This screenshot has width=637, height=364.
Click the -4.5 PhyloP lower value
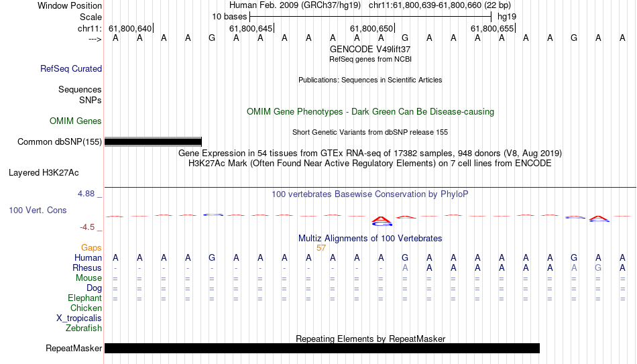coord(87,227)
